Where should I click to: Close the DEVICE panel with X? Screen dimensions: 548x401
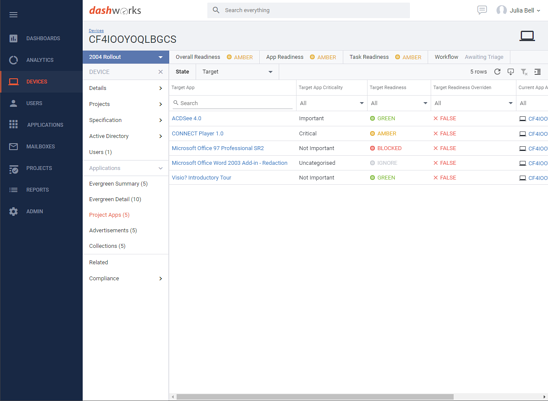[160, 72]
